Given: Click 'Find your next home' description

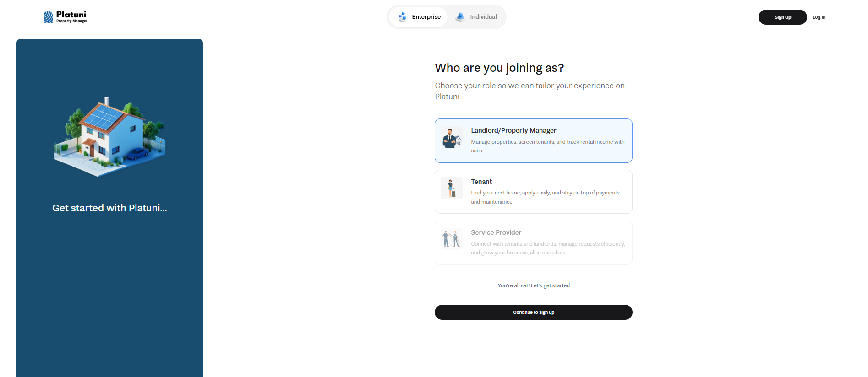Looking at the screenshot, I should 545,197.
